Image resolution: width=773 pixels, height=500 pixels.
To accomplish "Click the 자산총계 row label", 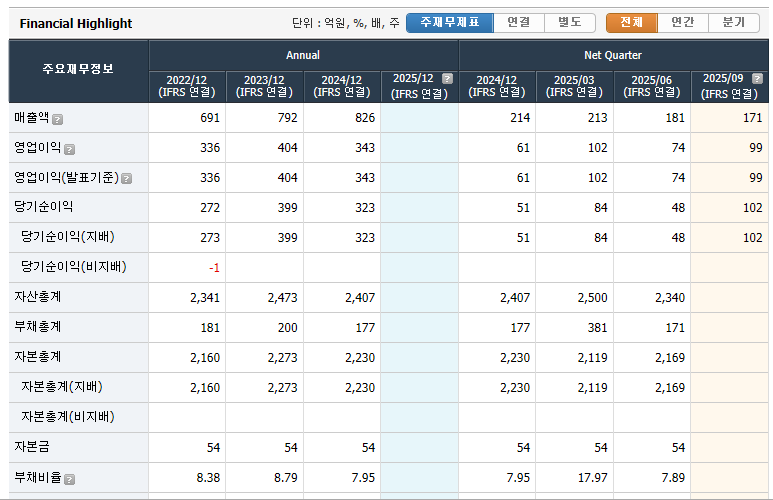I will pyautogui.click(x=37, y=298).
